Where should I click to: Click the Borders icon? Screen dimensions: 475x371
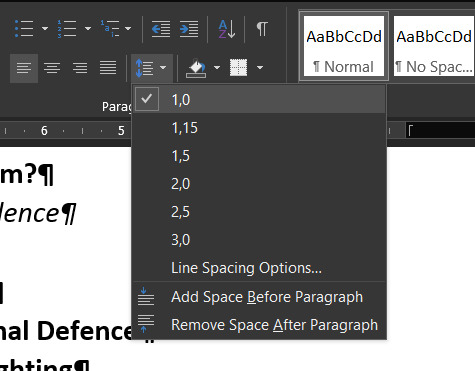(239, 68)
